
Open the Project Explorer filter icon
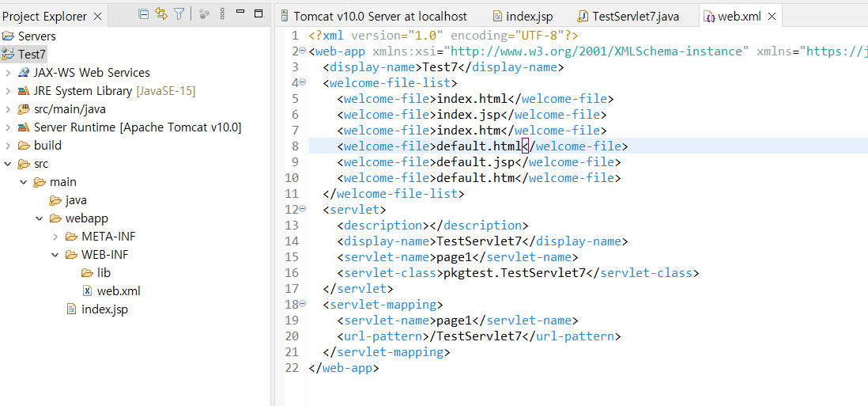(x=179, y=14)
